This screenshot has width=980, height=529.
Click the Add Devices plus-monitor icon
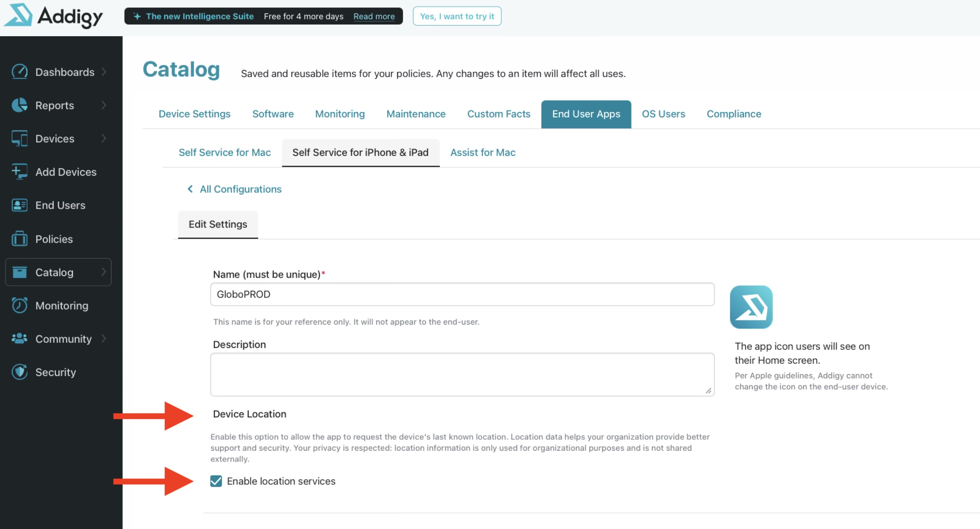(19, 172)
